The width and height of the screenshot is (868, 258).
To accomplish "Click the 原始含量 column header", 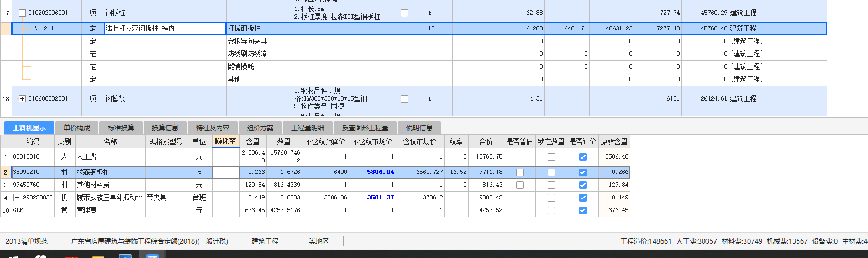I will pyautogui.click(x=614, y=141).
